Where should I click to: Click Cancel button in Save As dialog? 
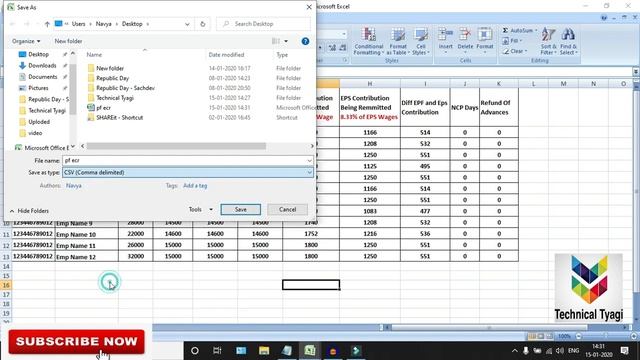287,209
